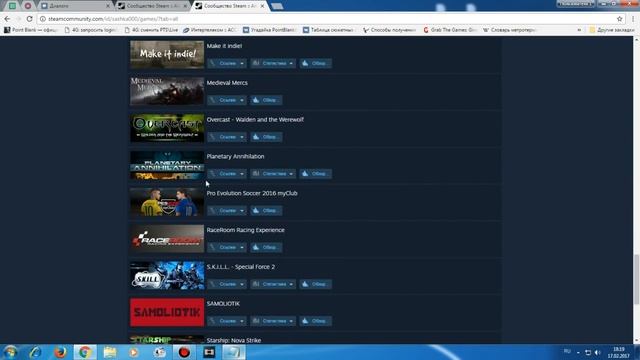
Task: View site info icon in address bar
Action: (42, 19)
